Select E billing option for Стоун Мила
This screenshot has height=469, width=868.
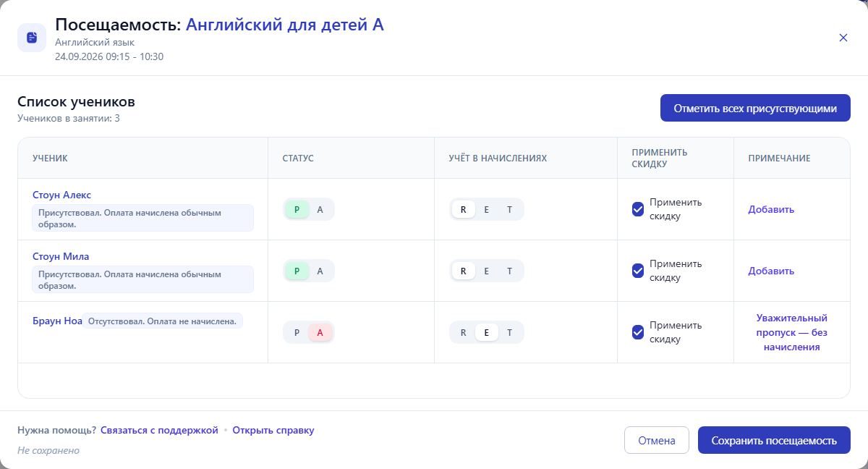pos(486,271)
